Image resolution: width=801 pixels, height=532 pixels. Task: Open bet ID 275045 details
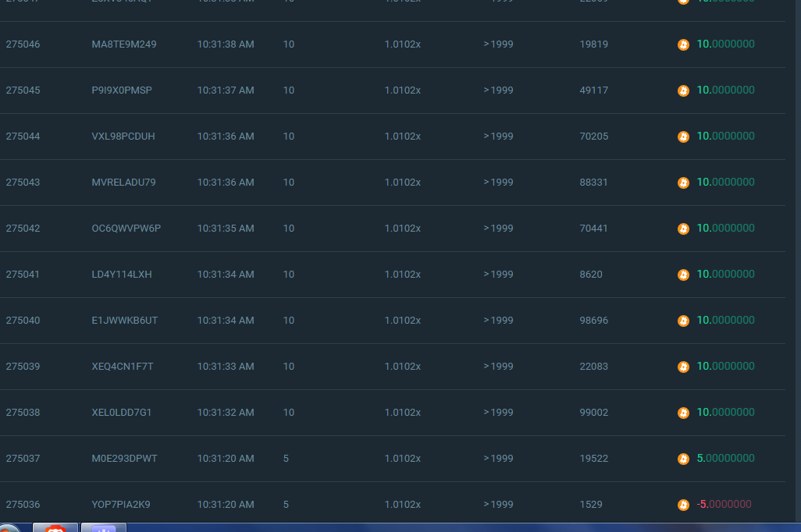(x=23, y=90)
